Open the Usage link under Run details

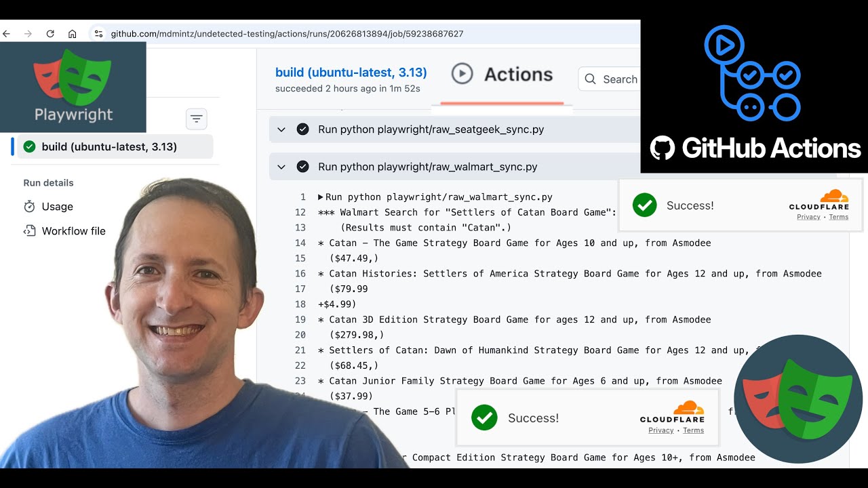(x=57, y=207)
